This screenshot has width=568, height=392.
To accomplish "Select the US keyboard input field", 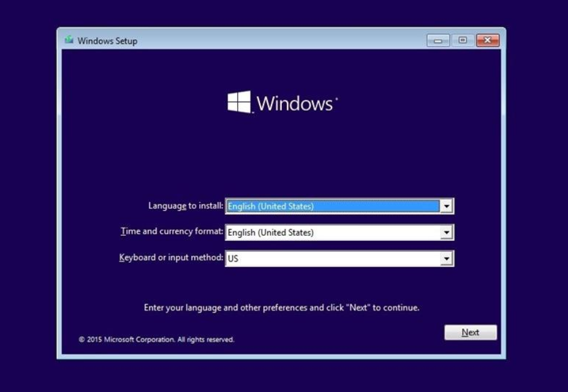I will 339,258.
